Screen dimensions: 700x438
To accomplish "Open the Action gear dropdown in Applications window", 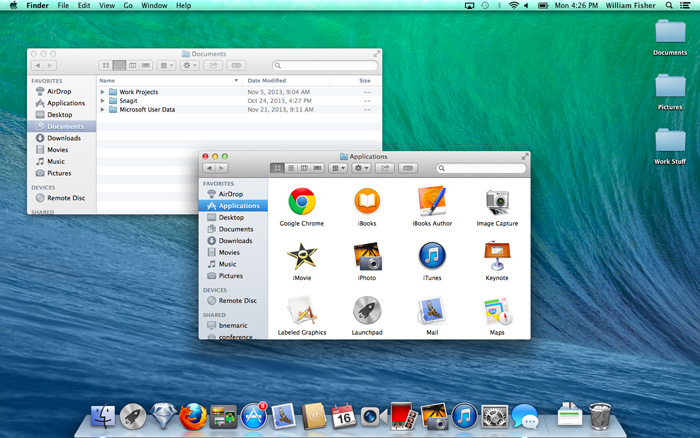I will tap(361, 168).
